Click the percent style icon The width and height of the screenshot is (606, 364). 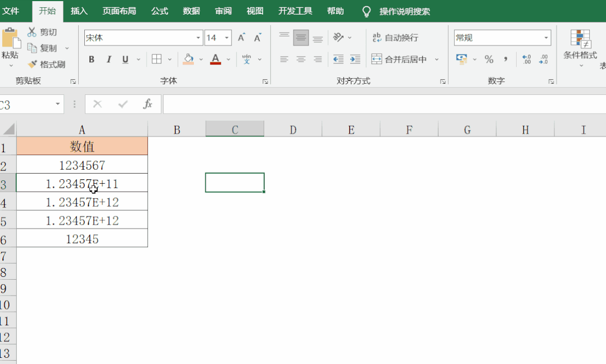tap(489, 60)
